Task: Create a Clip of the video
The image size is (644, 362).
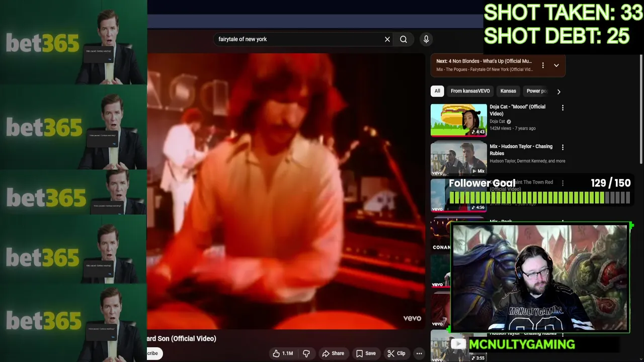Action: tap(396, 353)
